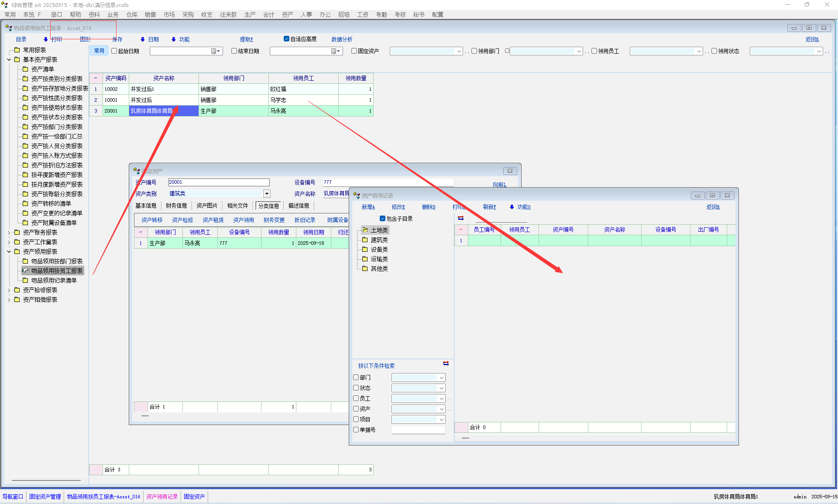Click the blue arrow icon next to 打印
Image resolution: width=838 pixels, height=504 pixels.
click(x=45, y=39)
